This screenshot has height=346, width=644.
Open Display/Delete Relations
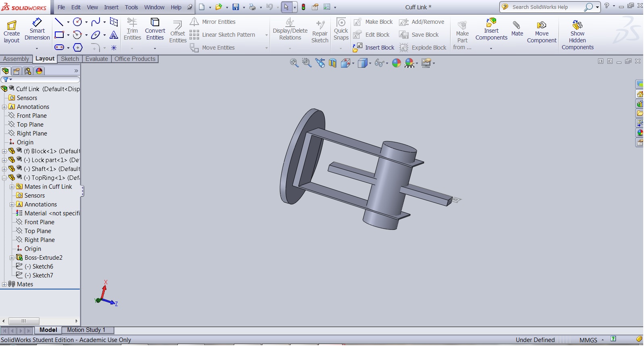click(290, 29)
